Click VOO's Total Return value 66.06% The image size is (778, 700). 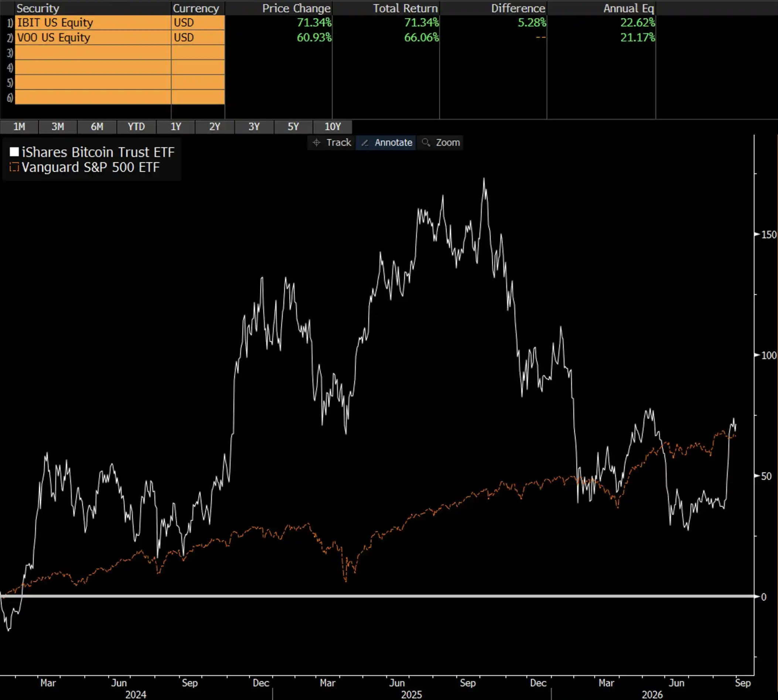pyautogui.click(x=421, y=38)
